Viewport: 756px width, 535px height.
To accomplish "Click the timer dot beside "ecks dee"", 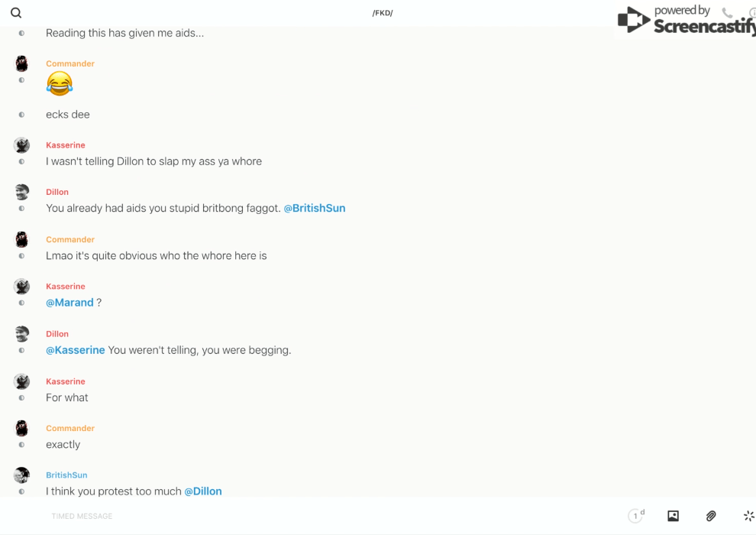I will (x=21, y=115).
